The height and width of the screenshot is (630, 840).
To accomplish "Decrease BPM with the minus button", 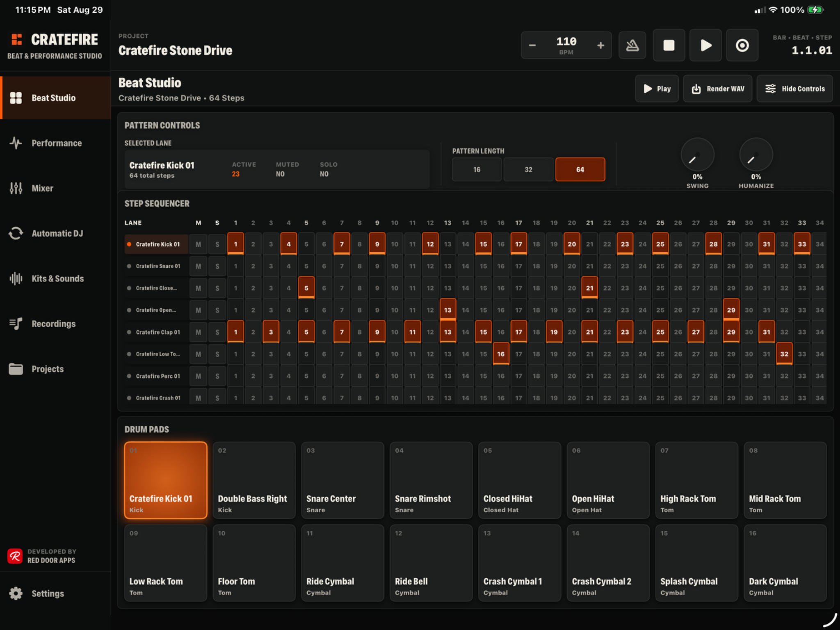I will (532, 45).
